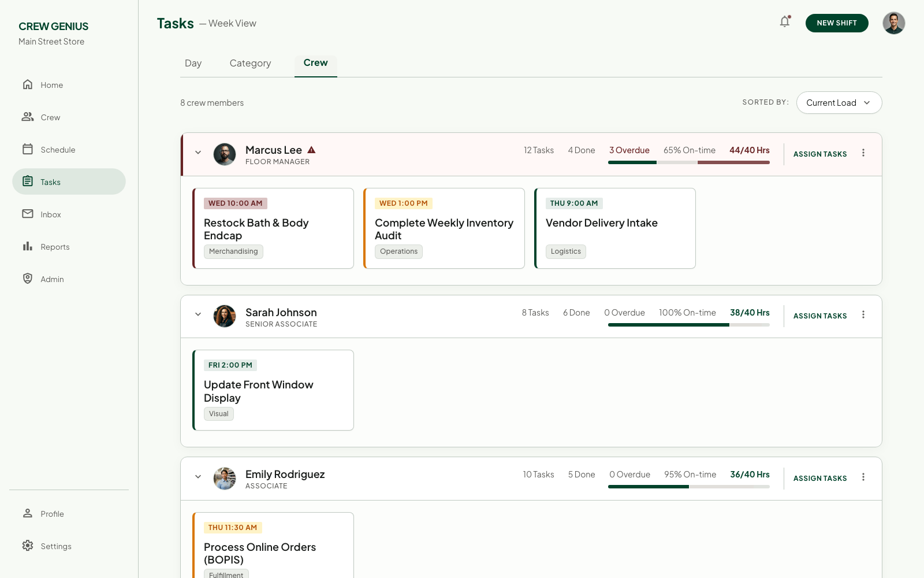Click Sarah Johnson's 6 Done count
Viewport: 924px width, 578px height.
(x=576, y=313)
